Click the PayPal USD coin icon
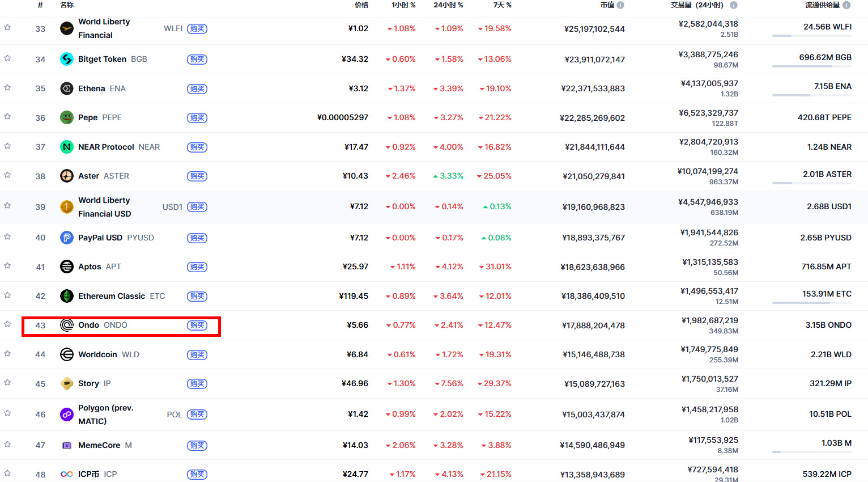The width and height of the screenshot is (868, 482). 67,238
